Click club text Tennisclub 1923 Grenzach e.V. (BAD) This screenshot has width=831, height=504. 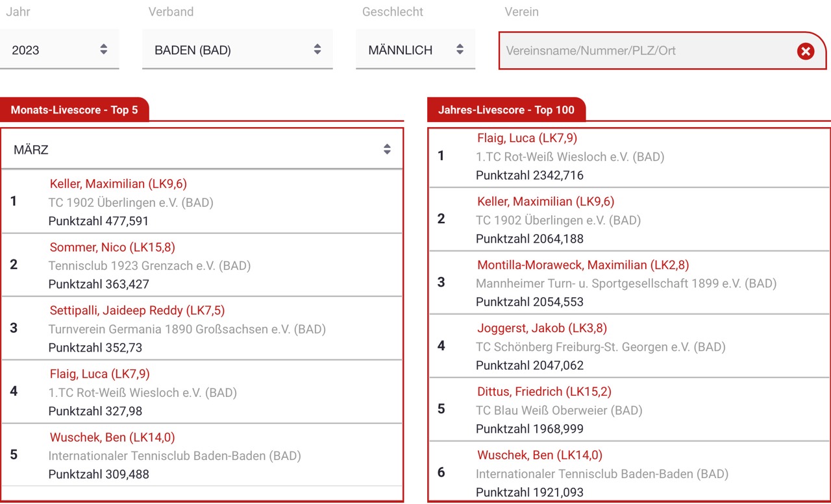click(x=149, y=265)
